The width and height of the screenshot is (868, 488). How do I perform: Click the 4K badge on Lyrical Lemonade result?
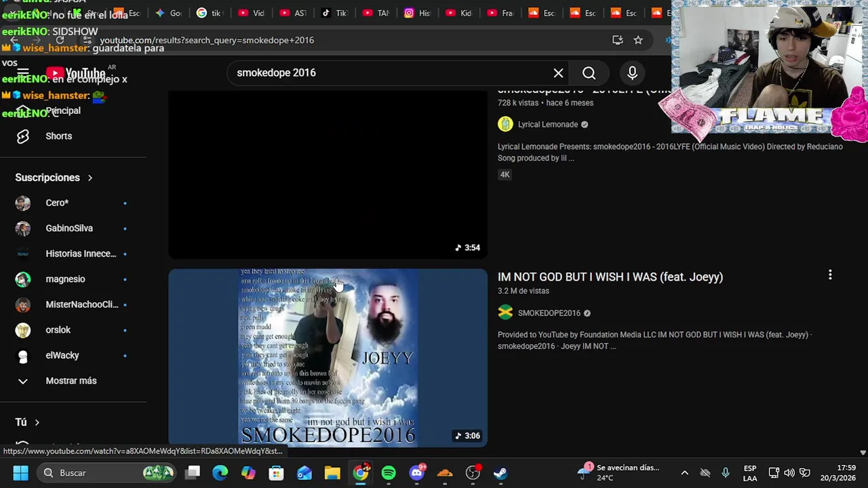[x=505, y=174]
